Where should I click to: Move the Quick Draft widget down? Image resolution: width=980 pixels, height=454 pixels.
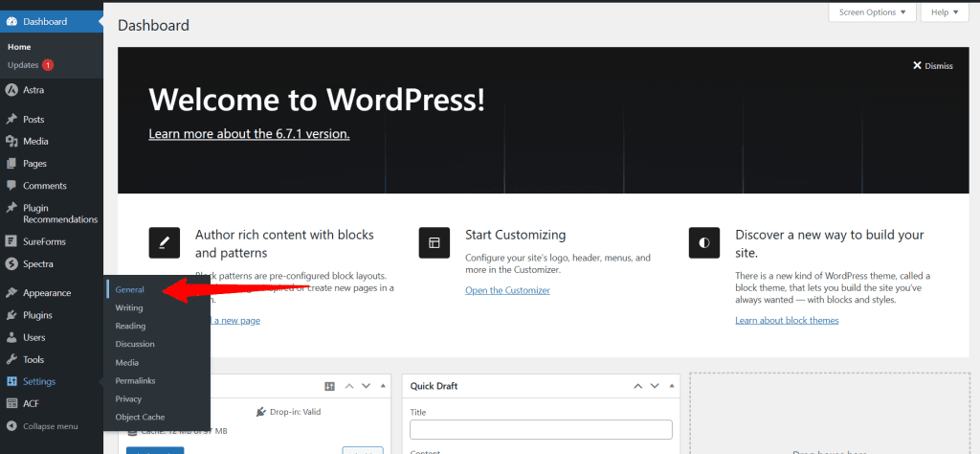click(x=655, y=386)
